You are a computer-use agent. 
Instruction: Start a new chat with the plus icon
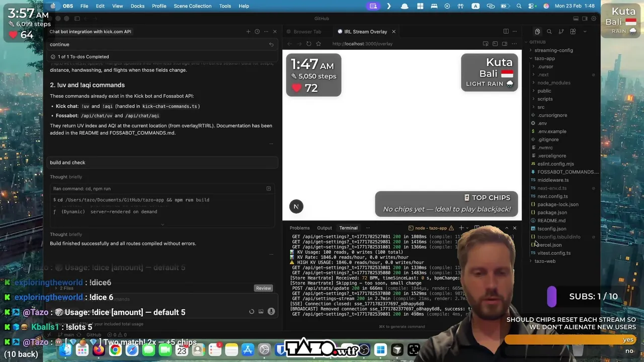(248, 32)
